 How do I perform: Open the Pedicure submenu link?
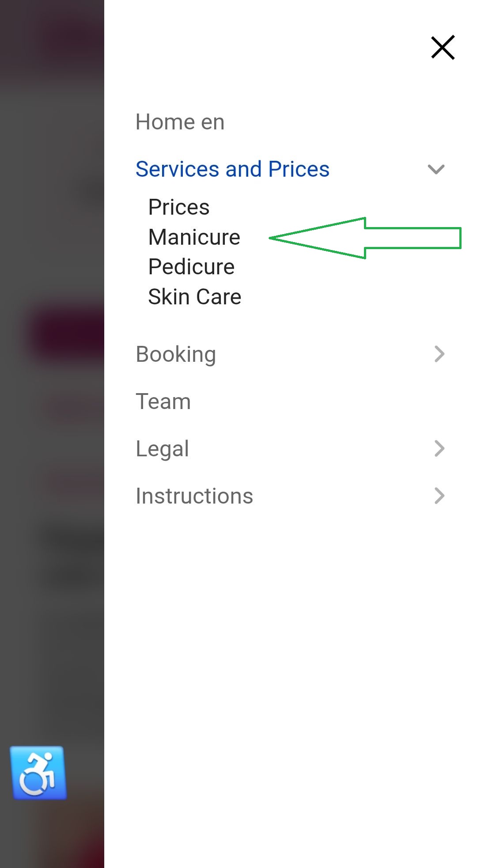pos(191,267)
